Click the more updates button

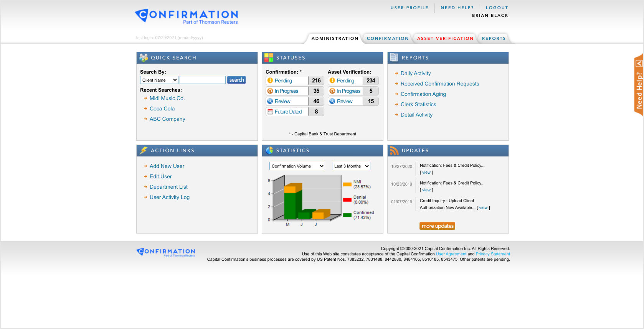(x=438, y=226)
